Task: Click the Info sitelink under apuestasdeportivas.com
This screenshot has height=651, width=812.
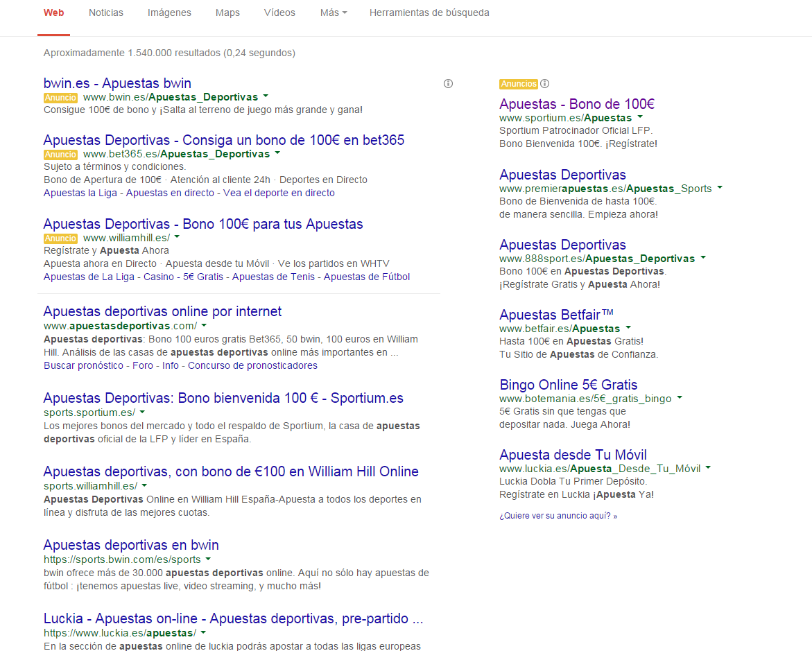Action: point(171,365)
